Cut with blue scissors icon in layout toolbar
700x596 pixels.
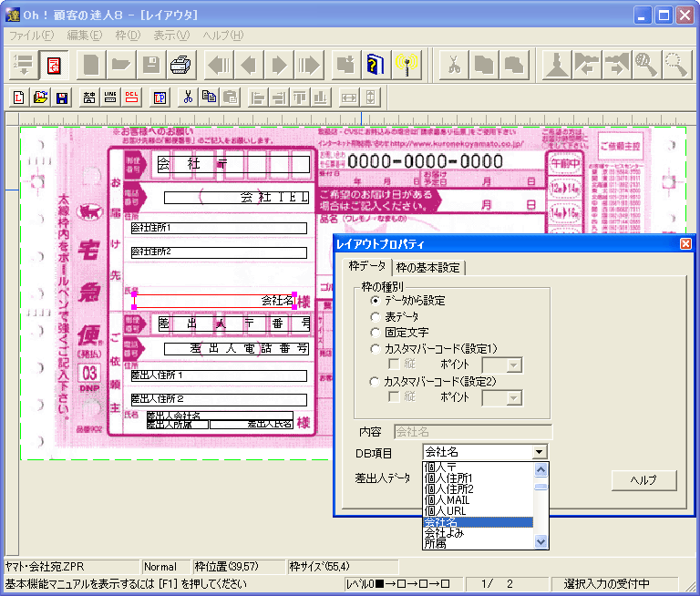tap(188, 97)
